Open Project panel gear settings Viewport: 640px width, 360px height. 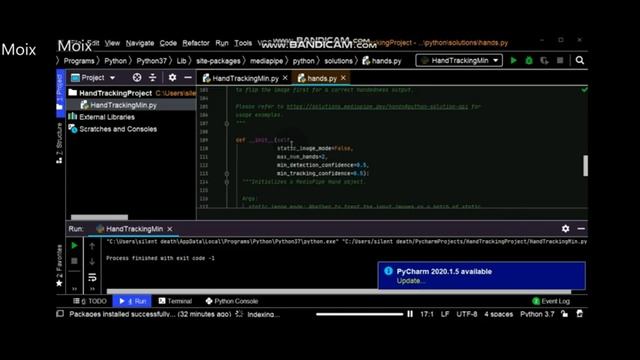(x=172, y=78)
